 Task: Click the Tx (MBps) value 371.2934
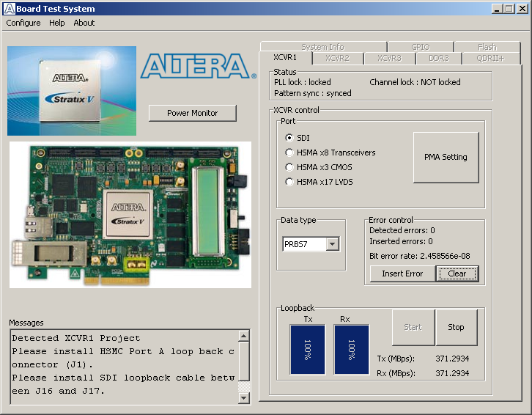point(452,359)
